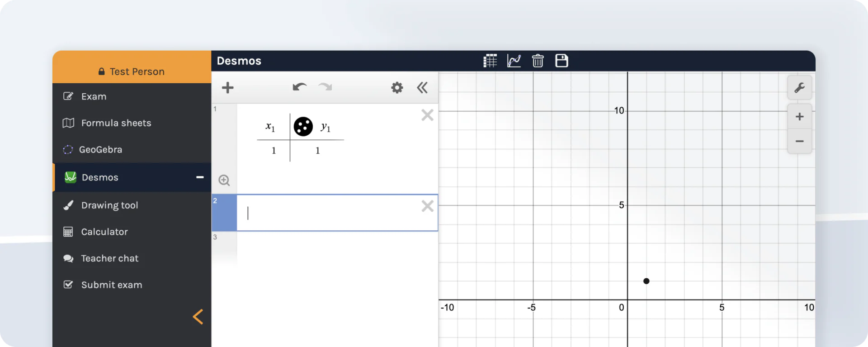
Task: Add a new expression item
Action: [x=228, y=87]
